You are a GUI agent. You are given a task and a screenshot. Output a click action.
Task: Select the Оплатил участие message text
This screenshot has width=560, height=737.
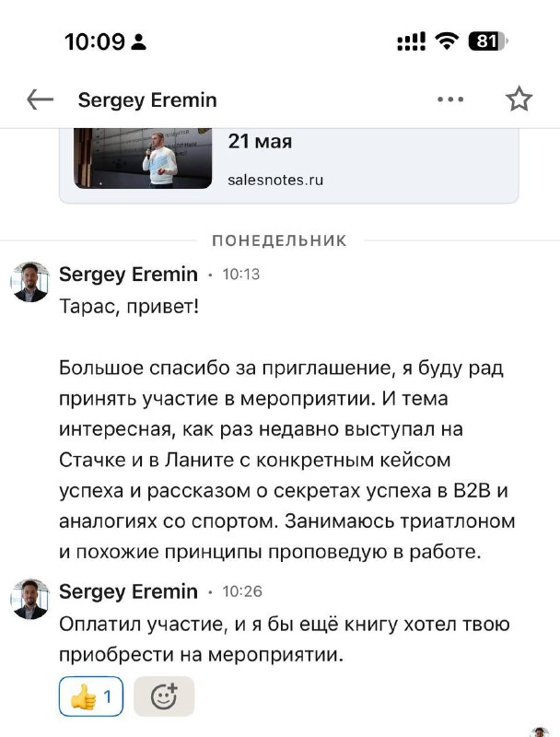285,639
